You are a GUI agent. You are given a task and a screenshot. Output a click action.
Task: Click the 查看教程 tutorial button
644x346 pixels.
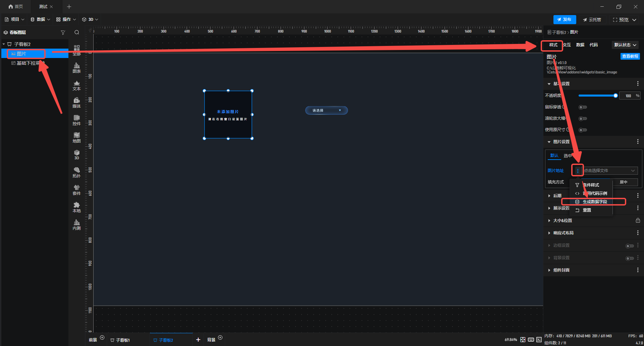pos(630,56)
